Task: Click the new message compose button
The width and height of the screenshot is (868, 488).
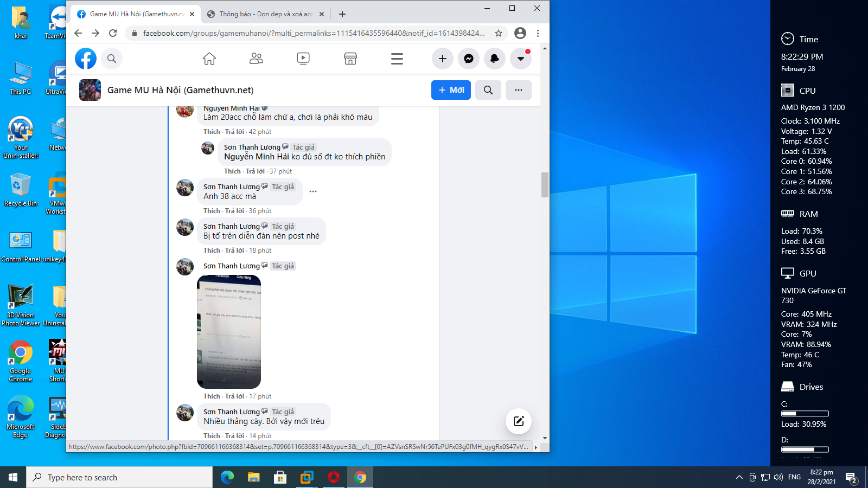Action: [519, 421]
